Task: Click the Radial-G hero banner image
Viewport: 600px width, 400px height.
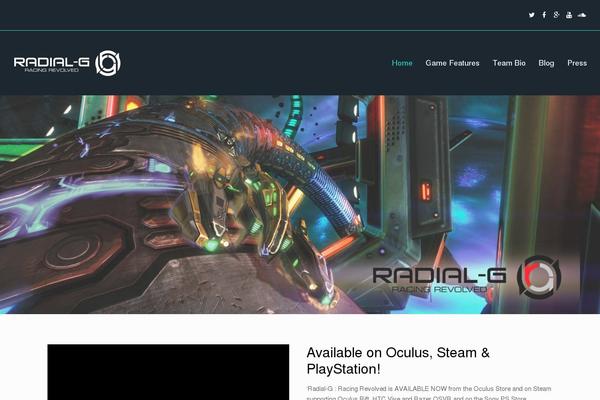Action: (x=300, y=204)
